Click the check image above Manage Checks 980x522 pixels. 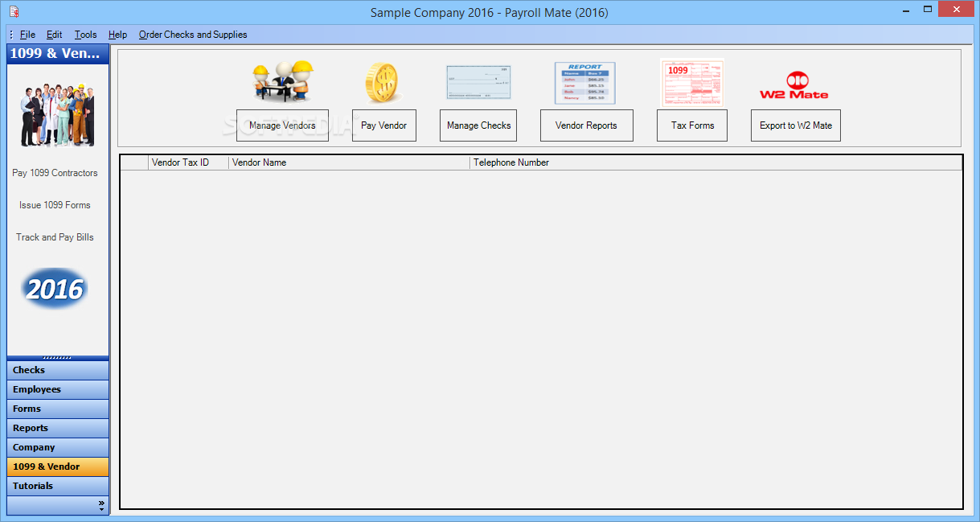478,82
